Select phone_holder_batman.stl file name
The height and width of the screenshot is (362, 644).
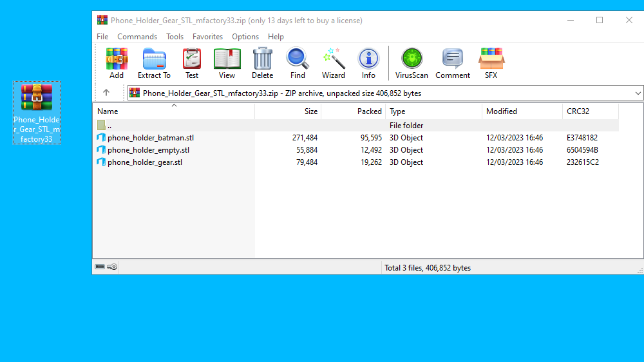click(151, 138)
